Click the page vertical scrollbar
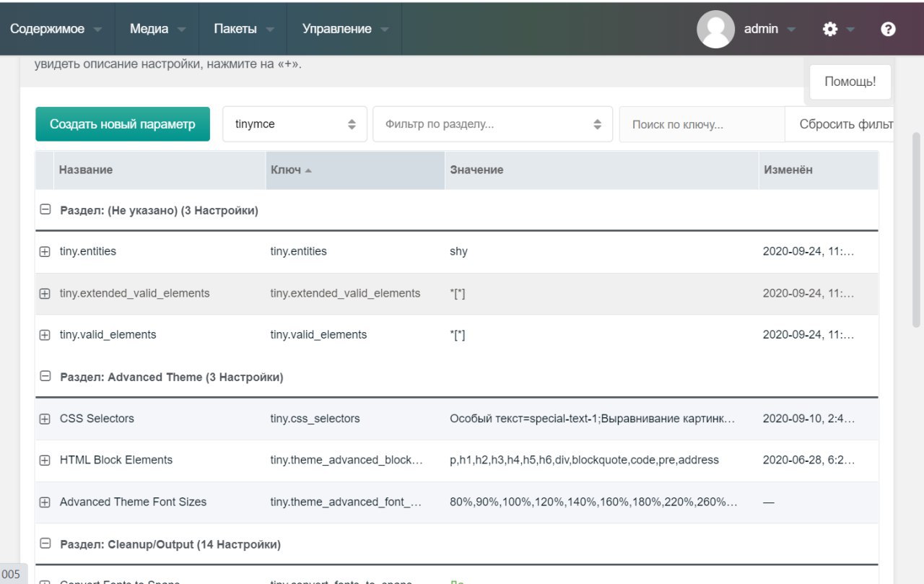This screenshot has width=924, height=584. click(917, 230)
